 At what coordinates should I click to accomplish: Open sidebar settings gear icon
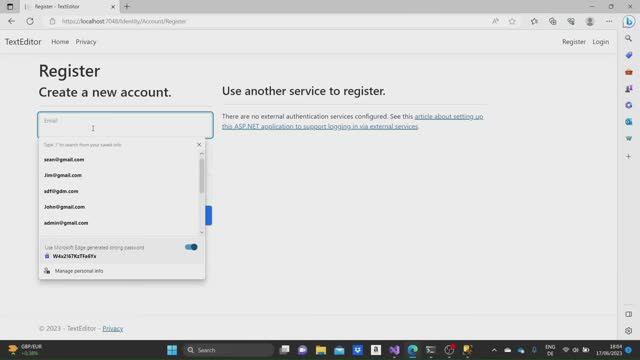[x=629, y=331]
